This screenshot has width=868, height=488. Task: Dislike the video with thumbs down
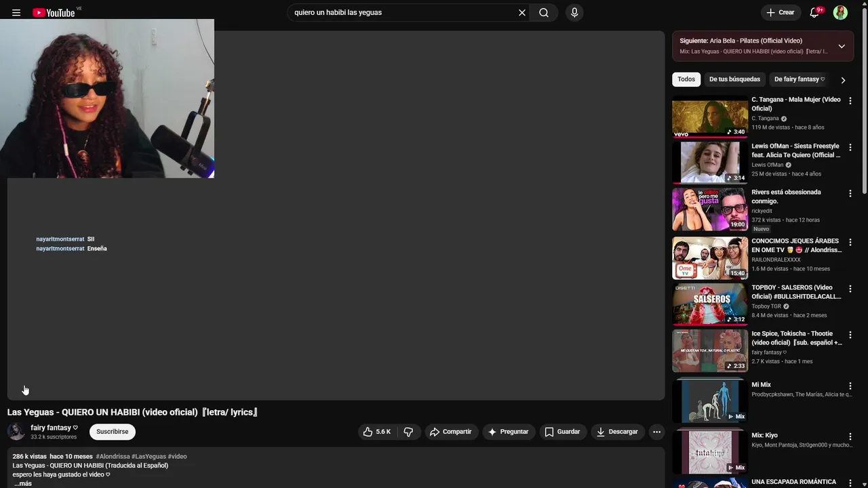pyautogui.click(x=408, y=432)
